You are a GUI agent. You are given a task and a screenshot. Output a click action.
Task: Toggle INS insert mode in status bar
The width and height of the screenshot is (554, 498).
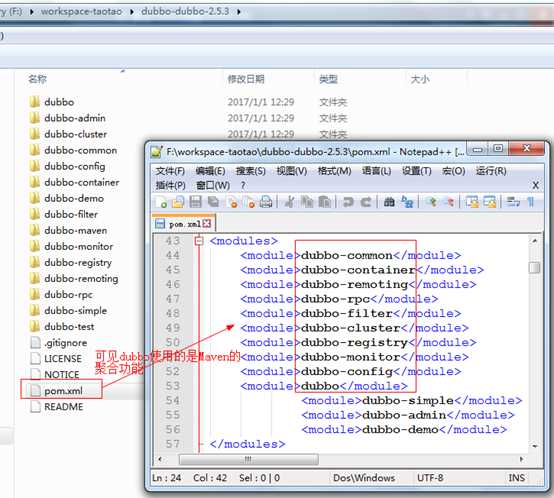click(516, 478)
